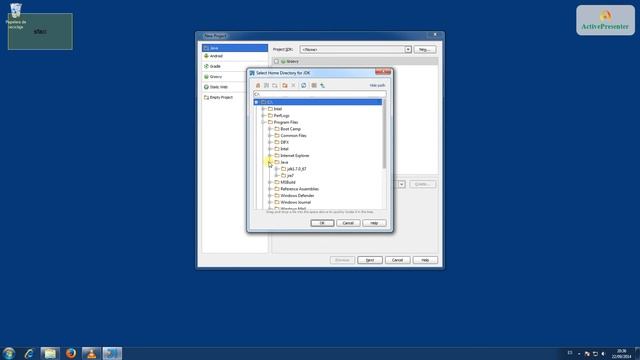Click New... button beside Project JDK

pyautogui.click(x=424, y=49)
